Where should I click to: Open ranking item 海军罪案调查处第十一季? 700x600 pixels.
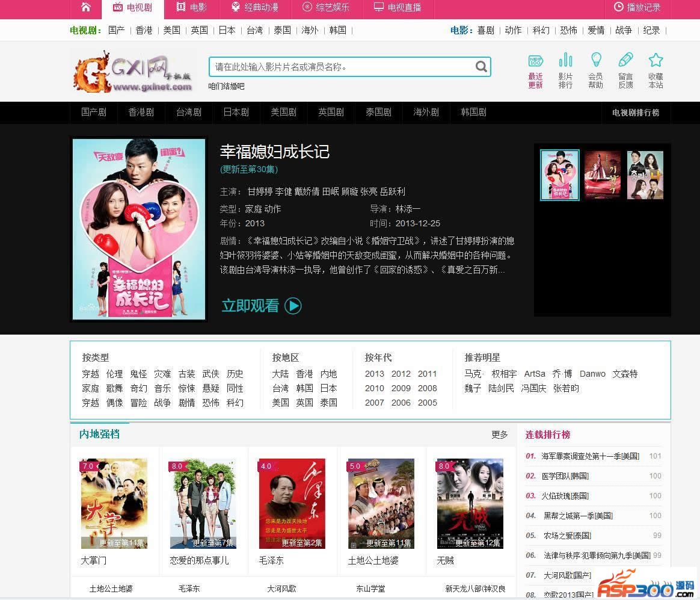(590, 456)
